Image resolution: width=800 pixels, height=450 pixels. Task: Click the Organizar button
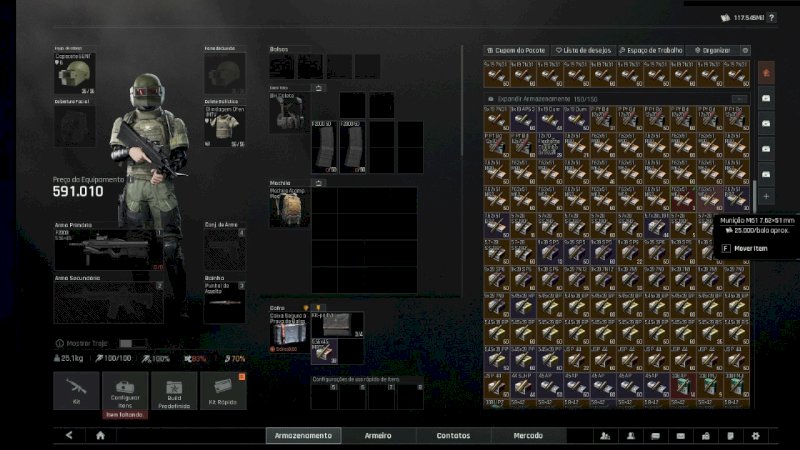point(713,50)
